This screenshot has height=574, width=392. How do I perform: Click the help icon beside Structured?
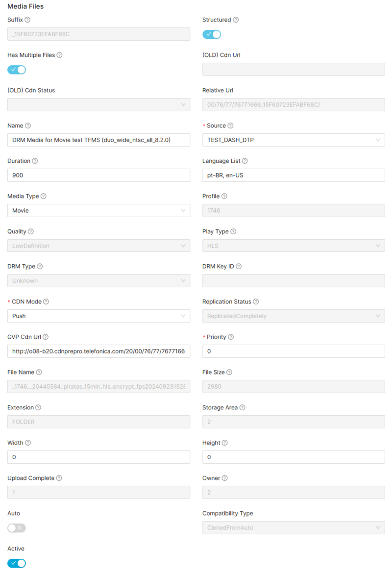(236, 20)
